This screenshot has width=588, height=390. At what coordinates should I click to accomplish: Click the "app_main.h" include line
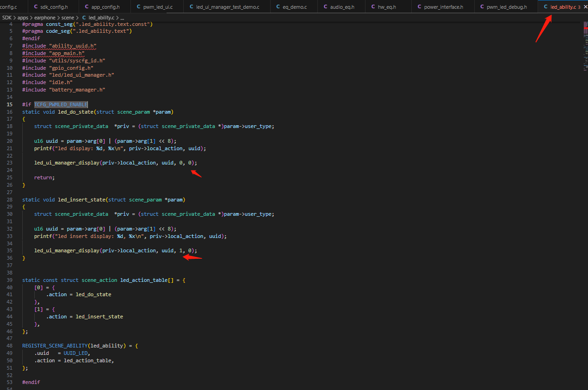point(53,53)
